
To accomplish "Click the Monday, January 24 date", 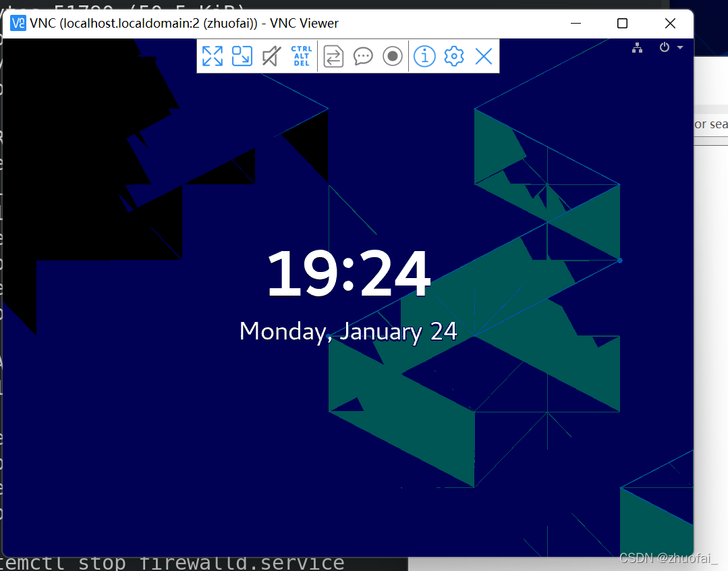I will click(348, 331).
